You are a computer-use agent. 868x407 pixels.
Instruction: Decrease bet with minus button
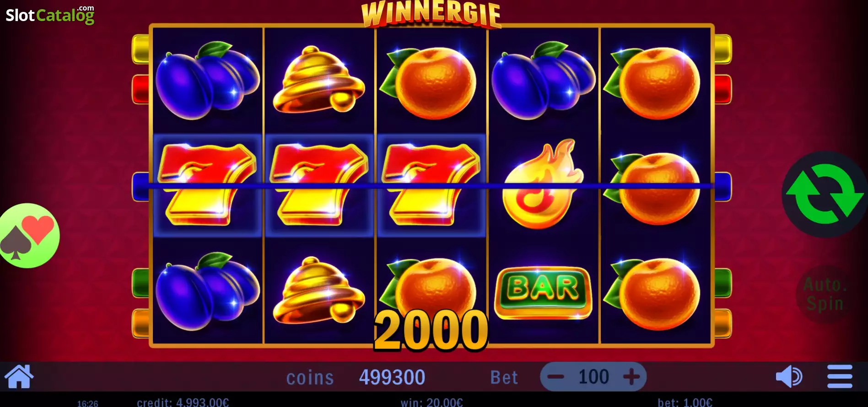pos(555,377)
